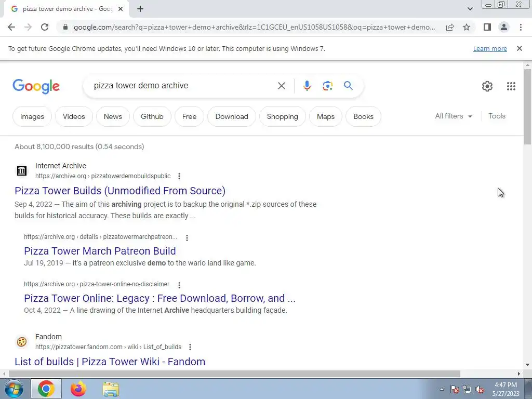Apply the Github search filter chip
532x399 pixels.
coord(152,116)
